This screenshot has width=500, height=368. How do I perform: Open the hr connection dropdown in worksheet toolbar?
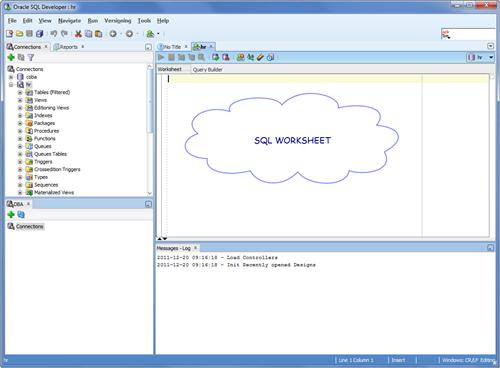[x=491, y=57]
